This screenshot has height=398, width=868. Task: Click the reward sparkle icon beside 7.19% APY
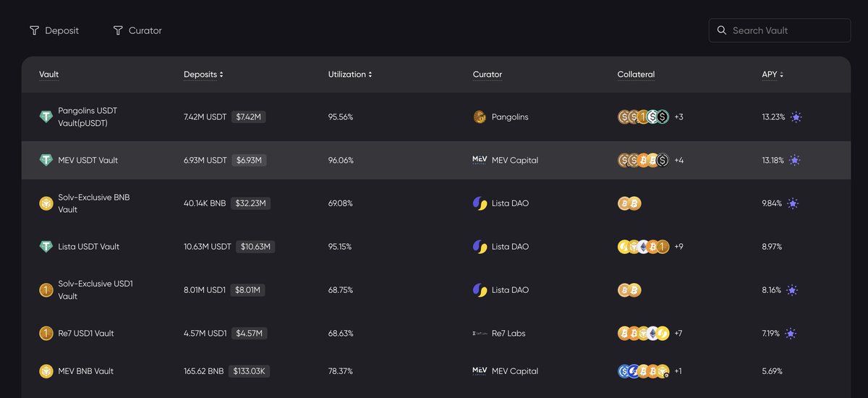791,334
